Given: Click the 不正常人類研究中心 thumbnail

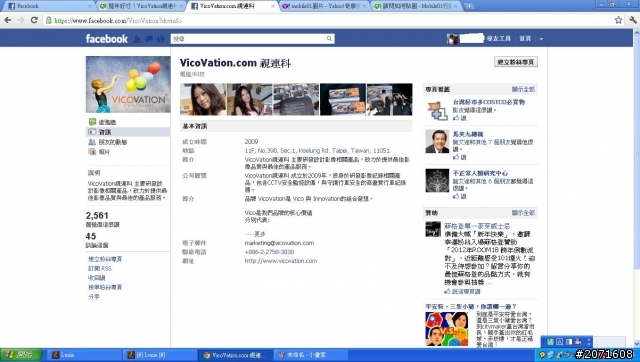Looking at the screenshot, I should coord(437,180).
